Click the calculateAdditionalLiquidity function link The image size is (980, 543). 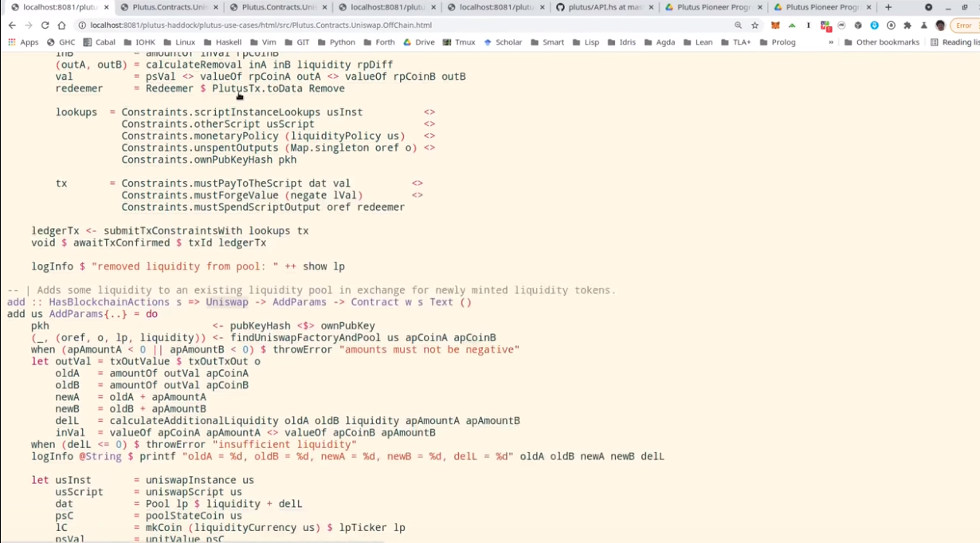click(x=194, y=421)
